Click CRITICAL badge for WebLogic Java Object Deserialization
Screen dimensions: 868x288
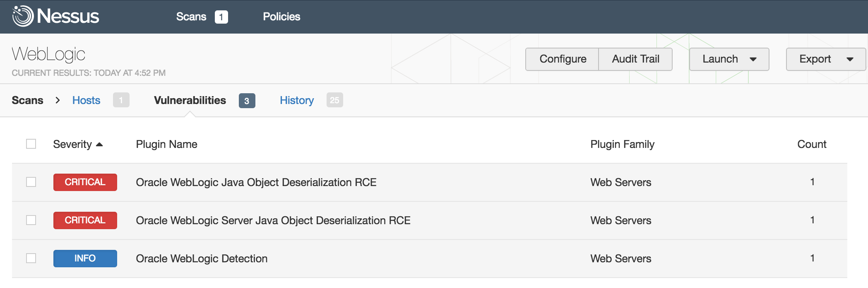pyautogui.click(x=85, y=182)
